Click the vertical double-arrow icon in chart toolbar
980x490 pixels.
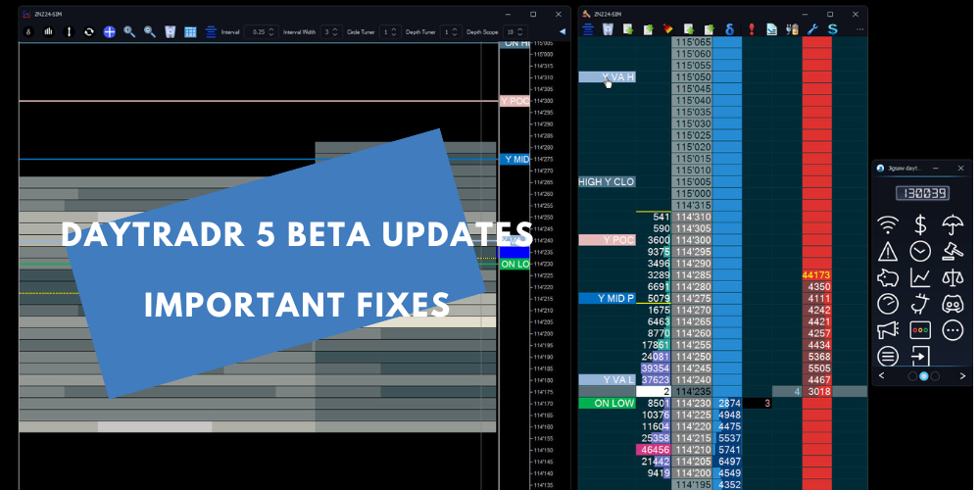[x=69, y=32]
